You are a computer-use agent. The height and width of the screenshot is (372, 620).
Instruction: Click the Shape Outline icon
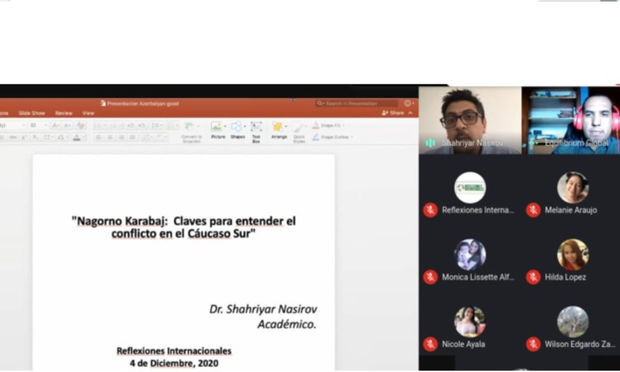point(316,137)
